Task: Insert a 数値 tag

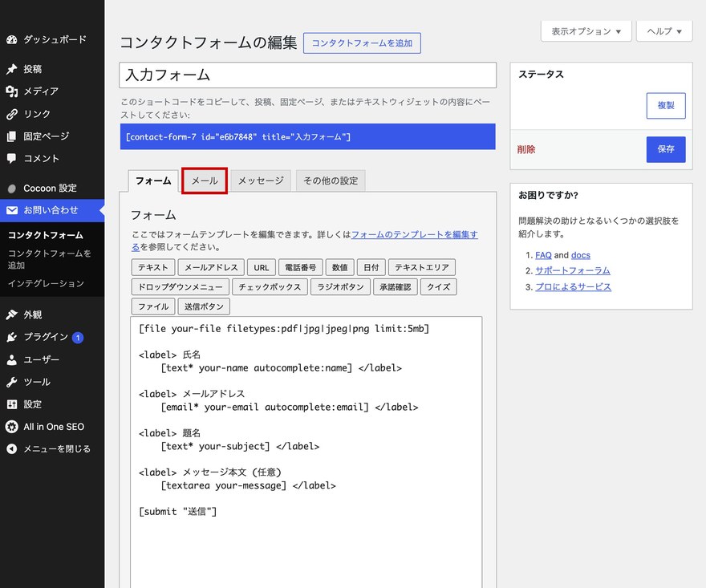Action: [340, 267]
